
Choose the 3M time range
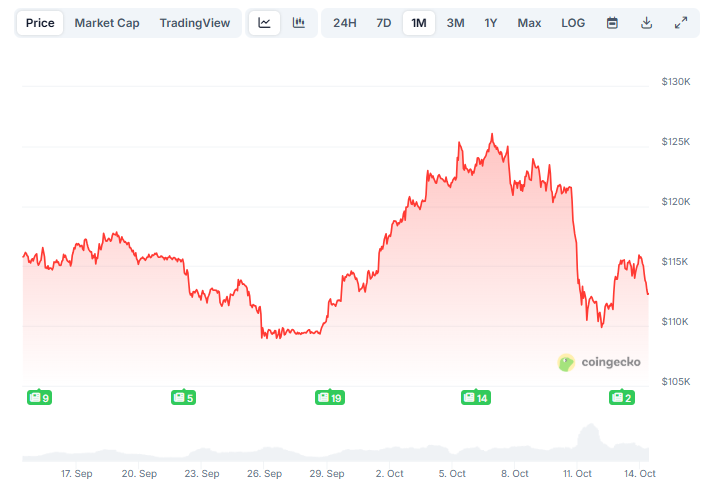pos(455,23)
